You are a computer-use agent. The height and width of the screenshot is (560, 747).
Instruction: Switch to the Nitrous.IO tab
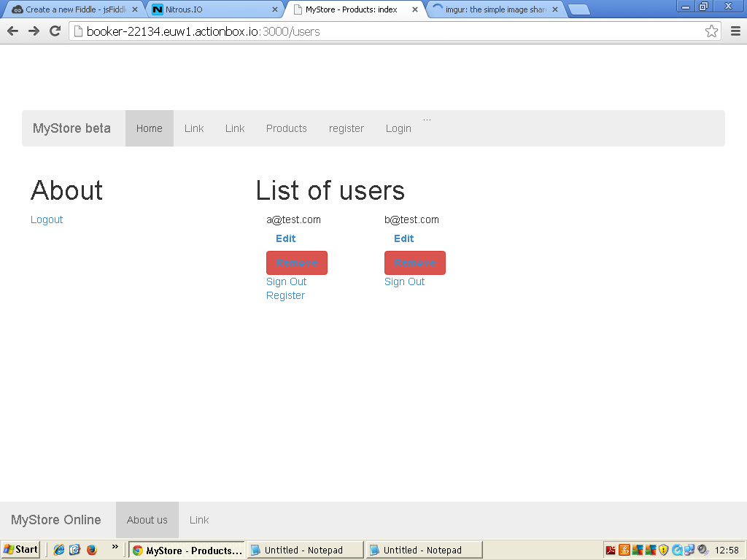214,9
